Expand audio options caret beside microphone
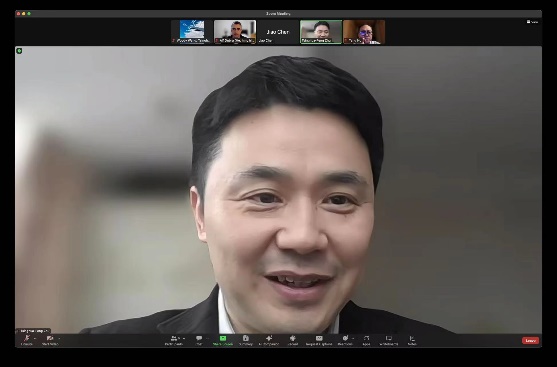The image size is (557, 367). click(35, 339)
